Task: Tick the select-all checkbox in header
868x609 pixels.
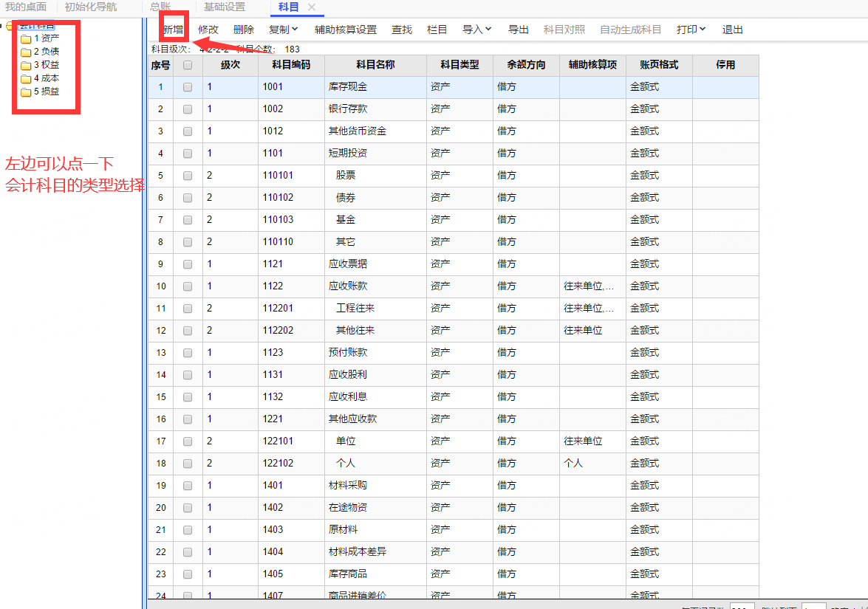Action: click(188, 65)
